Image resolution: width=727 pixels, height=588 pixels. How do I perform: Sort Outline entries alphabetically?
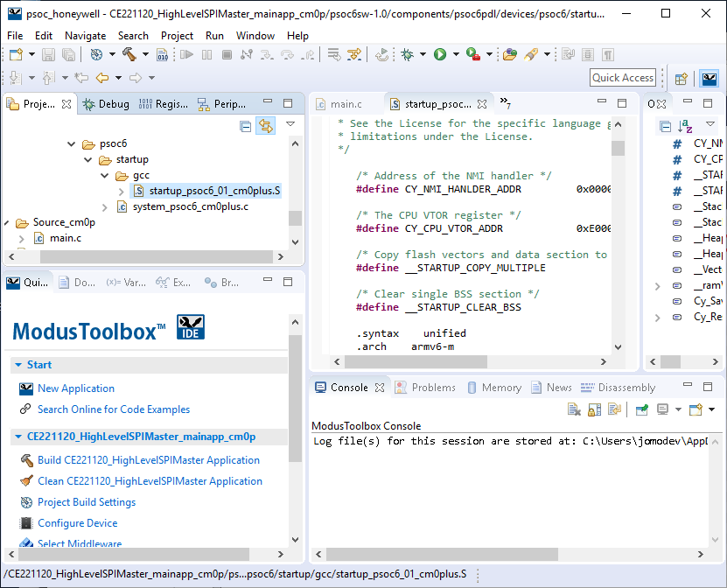click(x=686, y=127)
